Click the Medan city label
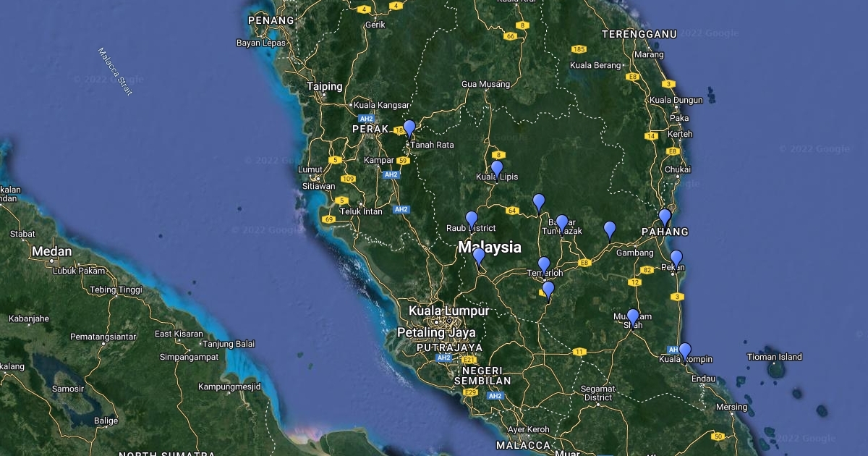This screenshot has height=456, width=868. point(51,252)
